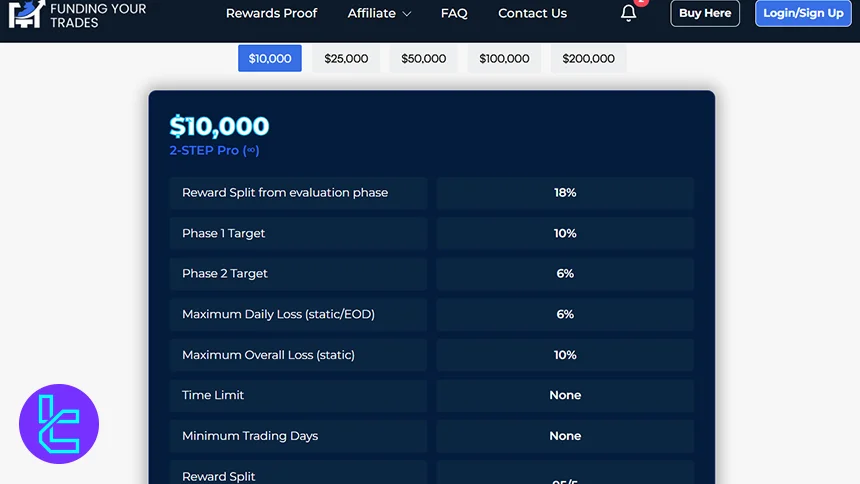Click the Phase 1 Target row
The width and height of the screenshot is (860, 484).
pos(298,233)
